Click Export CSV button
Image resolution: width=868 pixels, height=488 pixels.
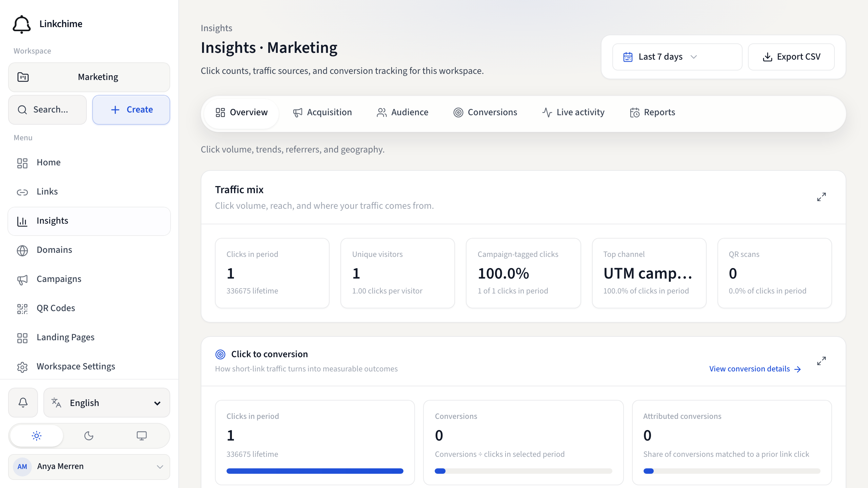click(x=791, y=57)
